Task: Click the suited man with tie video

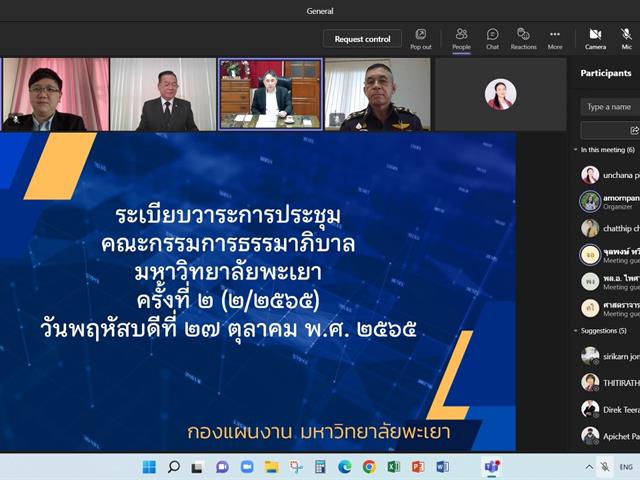Action: 163,94
